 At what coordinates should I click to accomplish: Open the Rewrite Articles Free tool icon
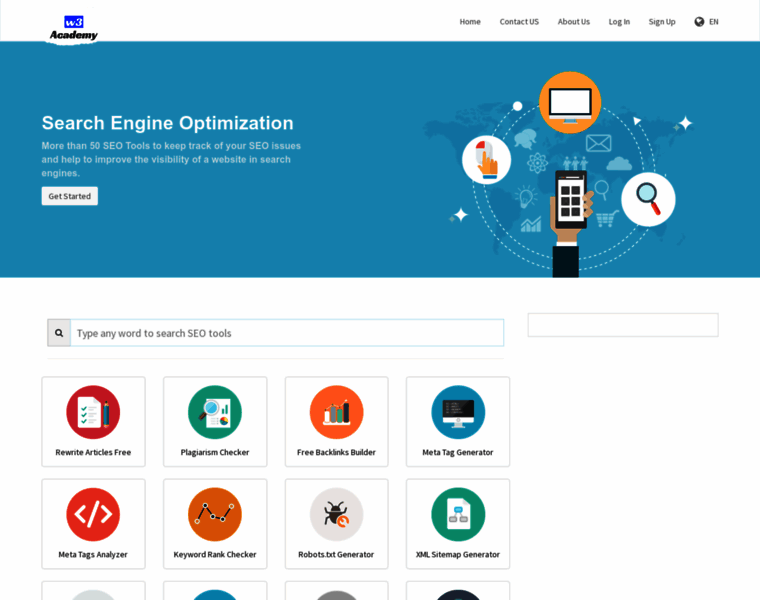93,412
